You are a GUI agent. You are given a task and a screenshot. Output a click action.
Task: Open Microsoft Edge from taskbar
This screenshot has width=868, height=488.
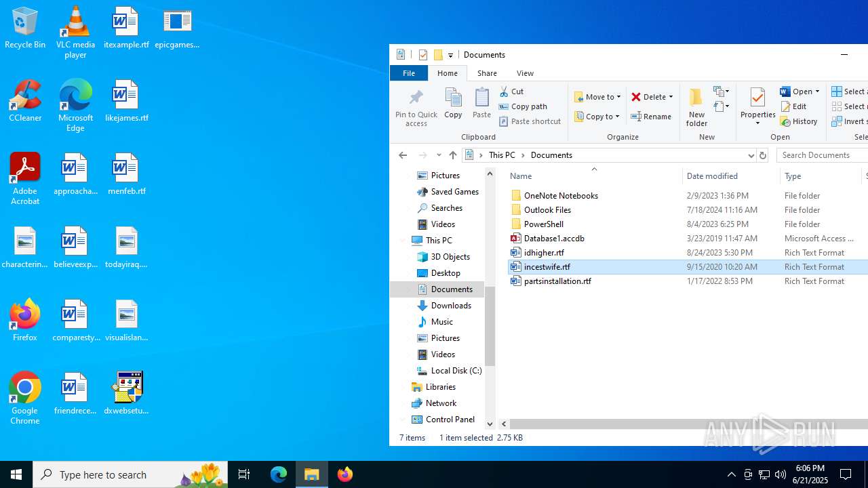point(279,474)
